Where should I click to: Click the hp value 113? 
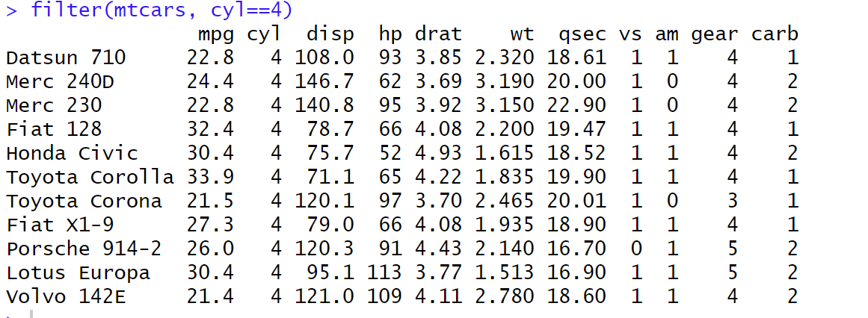tap(384, 273)
